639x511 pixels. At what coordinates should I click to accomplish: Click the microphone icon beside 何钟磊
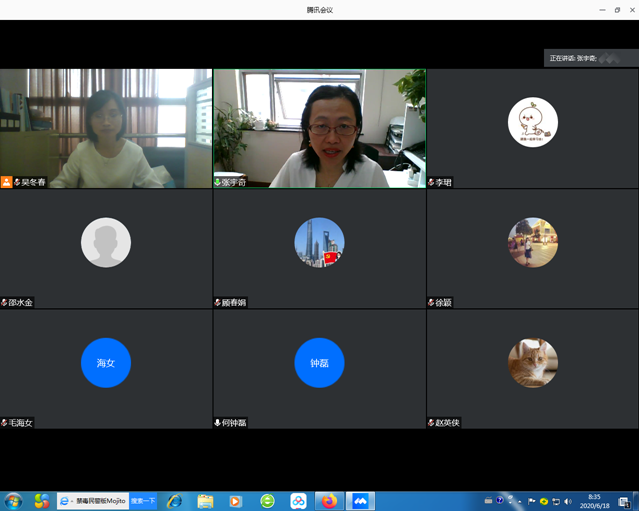click(218, 422)
